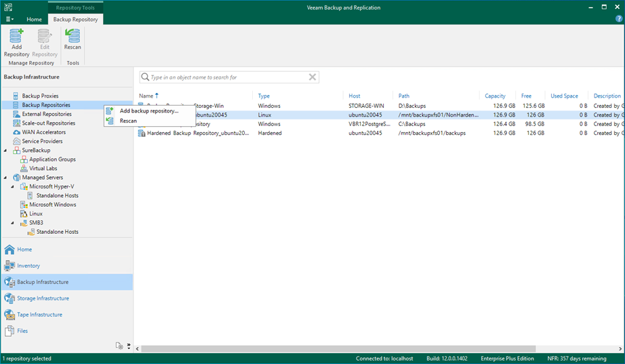Sort by the Description column header
625x364 pixels.
tap(607, 96)
